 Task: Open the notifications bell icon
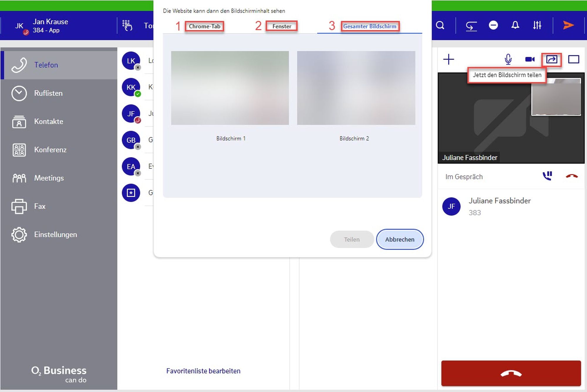point(515,26)
